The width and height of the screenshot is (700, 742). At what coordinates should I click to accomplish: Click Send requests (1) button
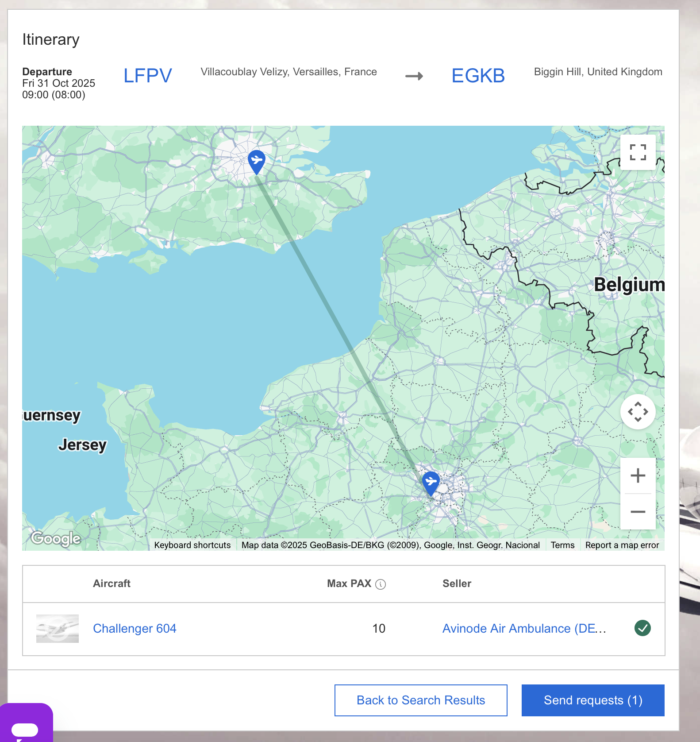pos(593,700)
